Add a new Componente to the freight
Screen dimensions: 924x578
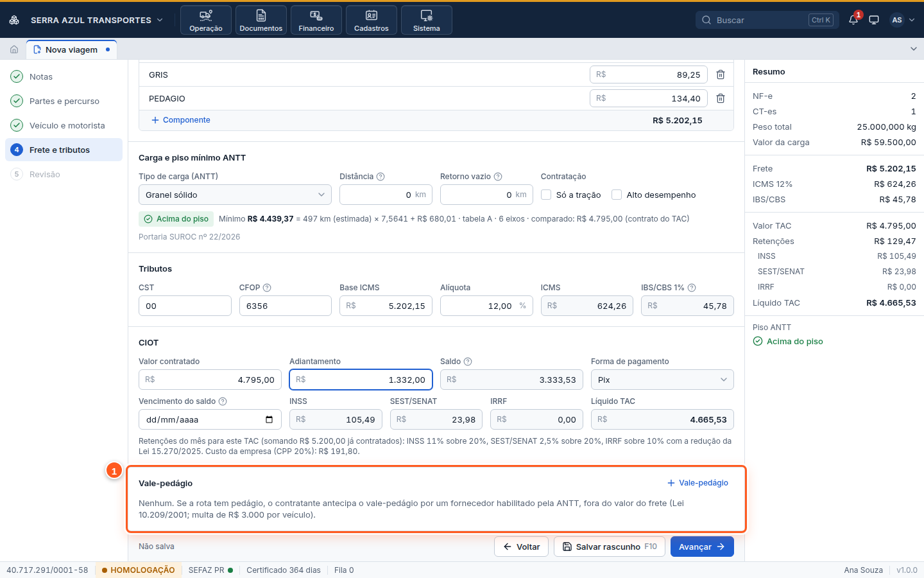click(x=180, y=120)
